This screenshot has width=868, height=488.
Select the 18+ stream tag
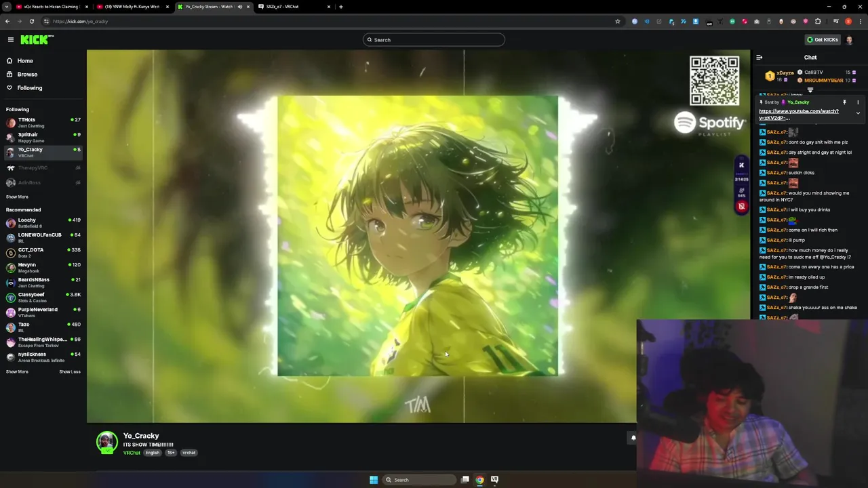point(171,453)
